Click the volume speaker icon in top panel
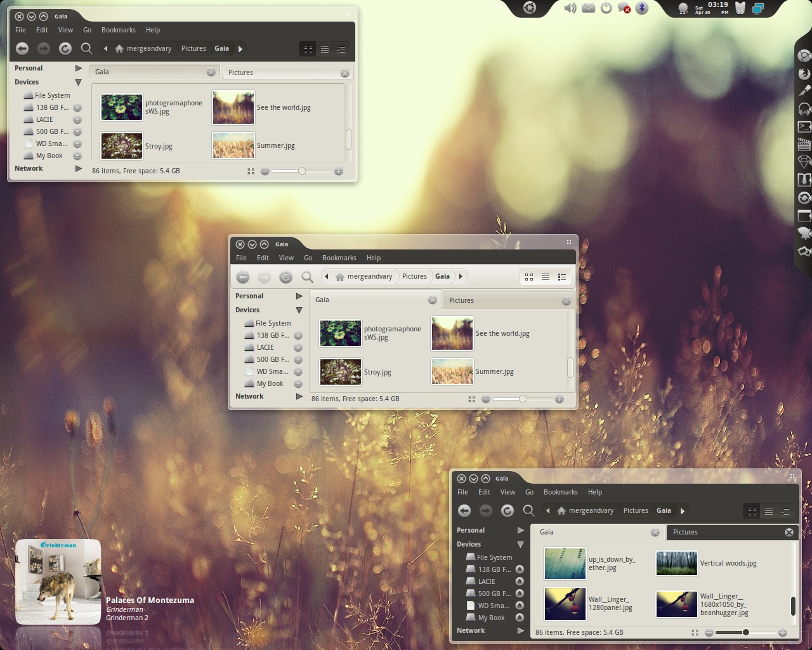Viewport: 812px width, 650px height. [570, 8]
